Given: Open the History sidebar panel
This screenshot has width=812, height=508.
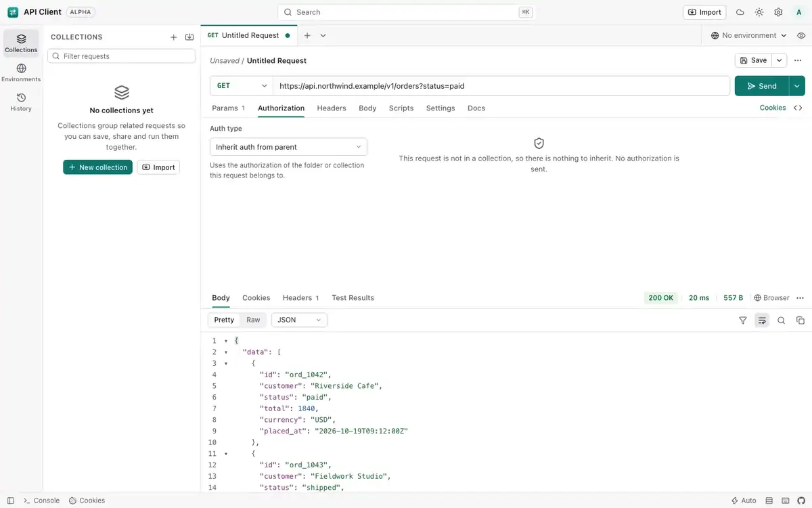Looking at the screenshot, I should coord(21,102).
